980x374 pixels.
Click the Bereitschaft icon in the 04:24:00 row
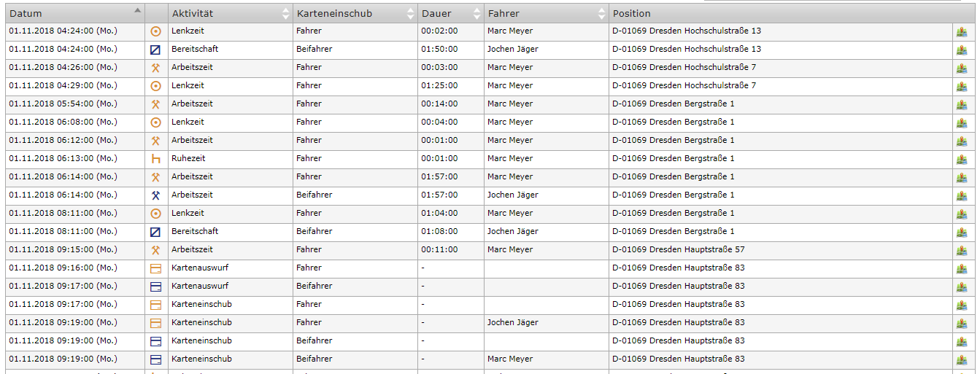coord(155,50)
